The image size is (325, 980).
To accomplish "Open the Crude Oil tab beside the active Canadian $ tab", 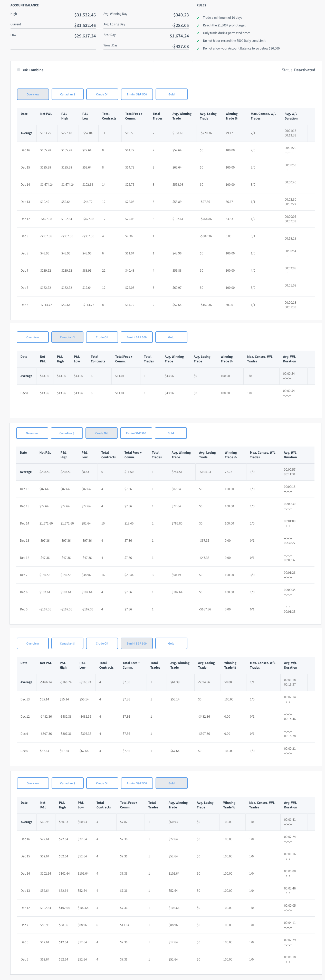I will click(102, 337).
